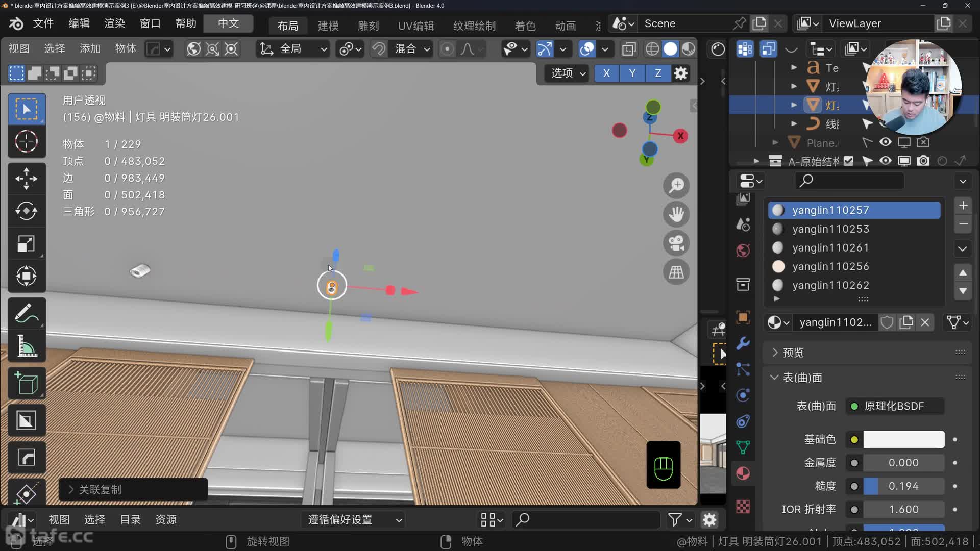Activate the Annotate pencil tool
The height and width of the screenshot is (551, 980).
coord(26,313)
